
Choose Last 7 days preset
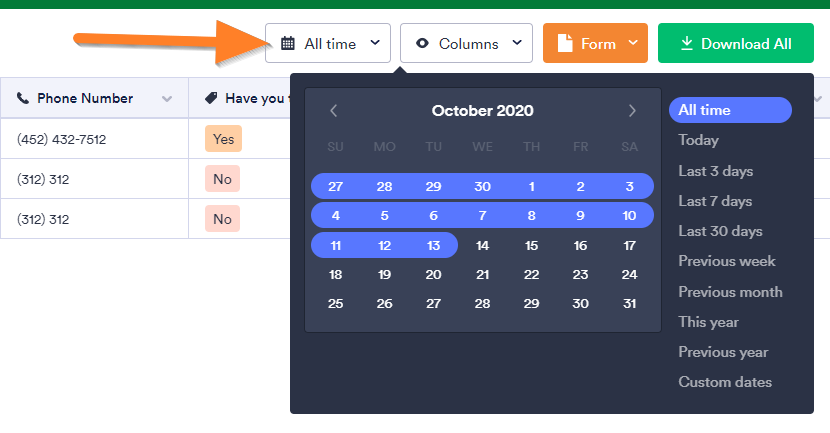point(715,201)
